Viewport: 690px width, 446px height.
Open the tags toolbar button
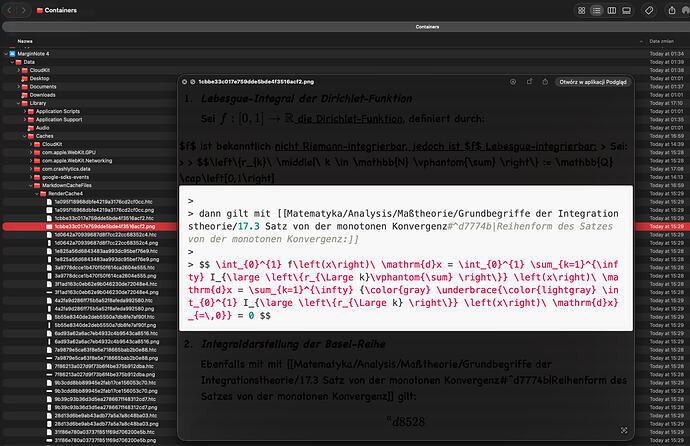649,11
